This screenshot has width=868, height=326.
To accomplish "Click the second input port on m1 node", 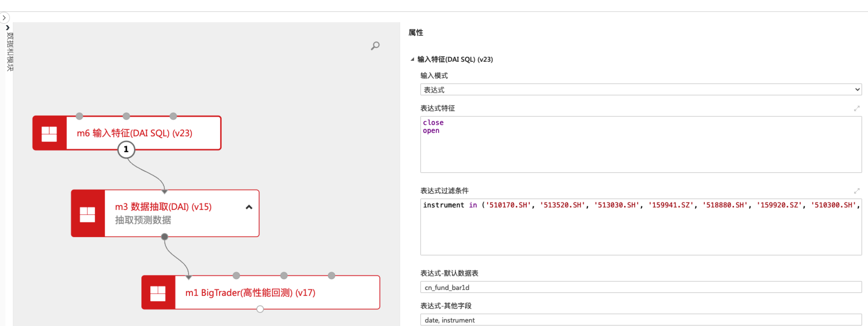I will tap(236, 276).
